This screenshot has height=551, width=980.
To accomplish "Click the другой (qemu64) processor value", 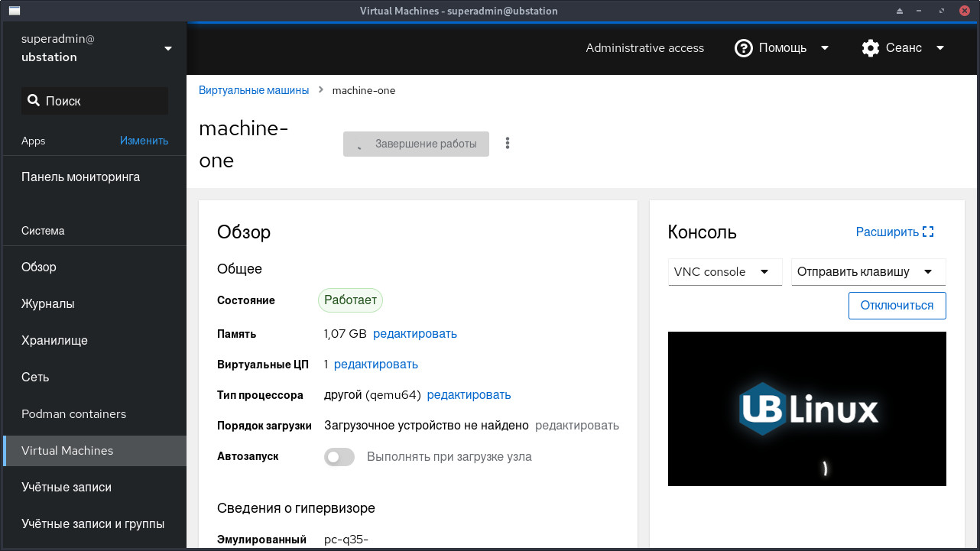I will tap(372, 394).
